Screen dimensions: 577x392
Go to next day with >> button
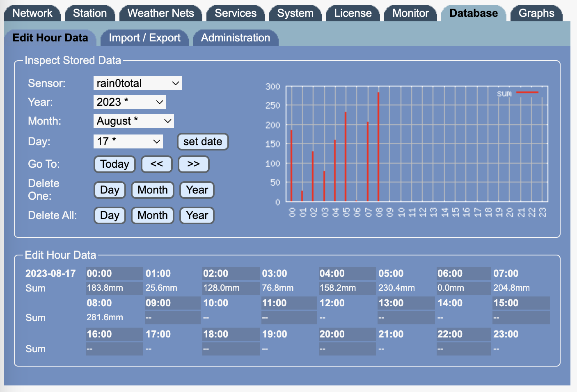click(x=194, y=164)
